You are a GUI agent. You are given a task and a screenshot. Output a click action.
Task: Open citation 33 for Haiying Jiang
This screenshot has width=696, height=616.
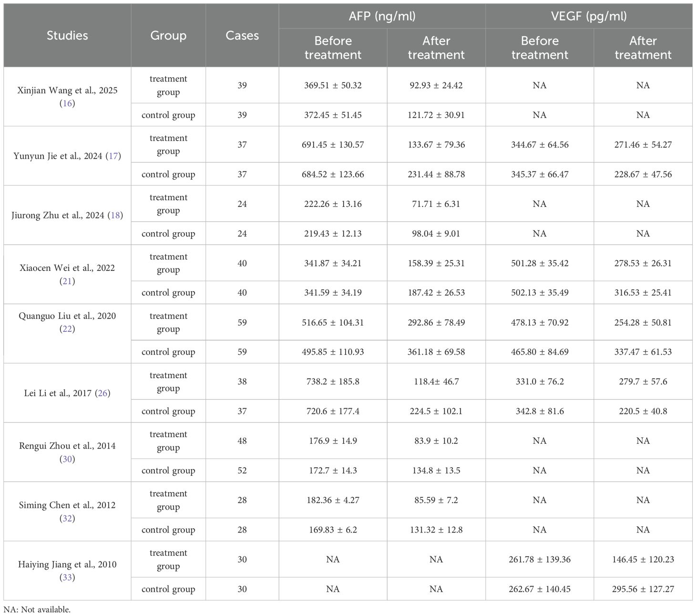67,577
